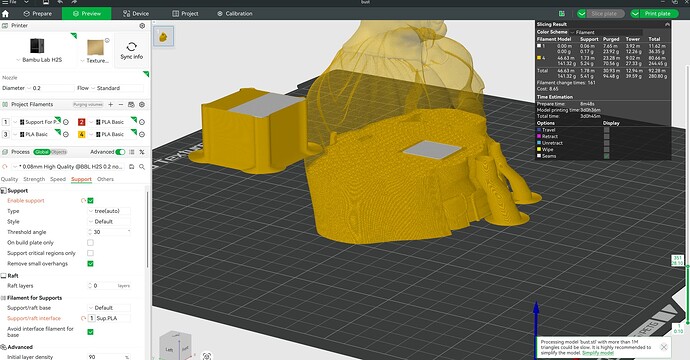
Task: Click the Sync info icon
Action: click(132, 47)
